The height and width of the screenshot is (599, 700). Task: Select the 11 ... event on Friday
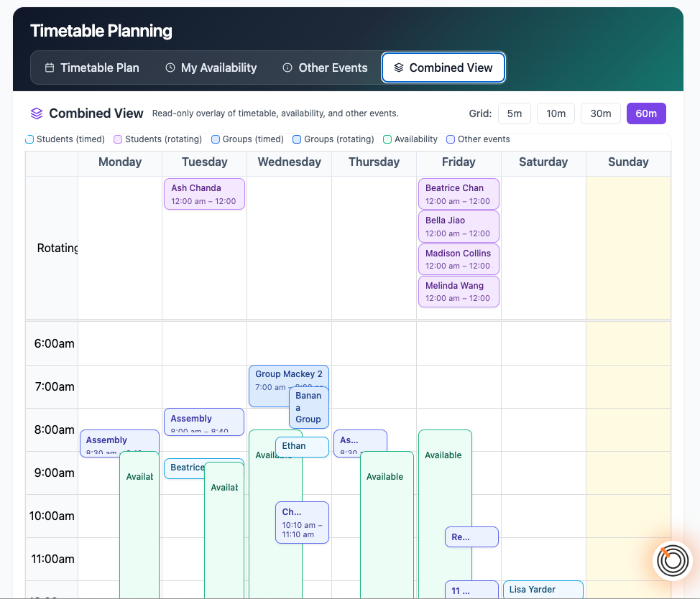click(471, 590)
